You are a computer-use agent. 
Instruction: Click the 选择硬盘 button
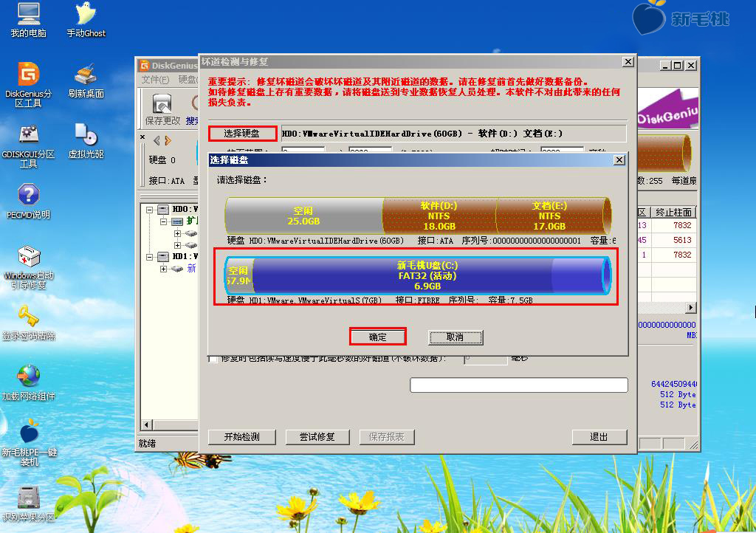coord(242,134)
